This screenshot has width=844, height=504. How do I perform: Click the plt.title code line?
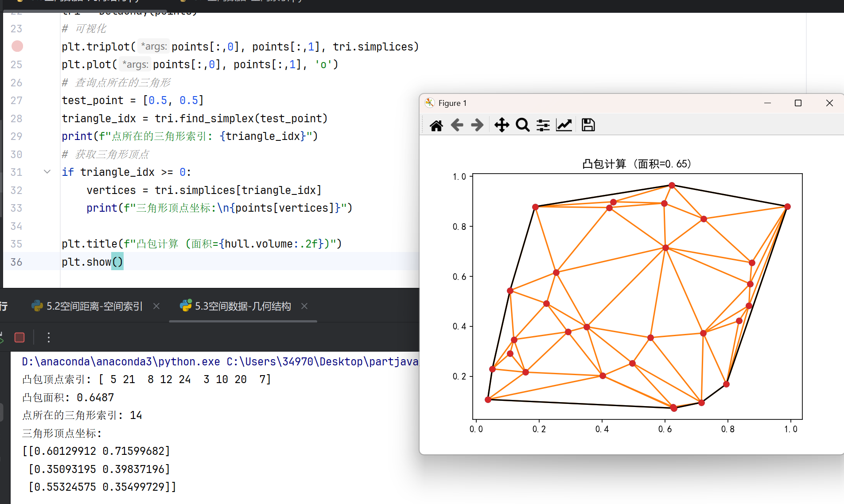click(202, 244)
